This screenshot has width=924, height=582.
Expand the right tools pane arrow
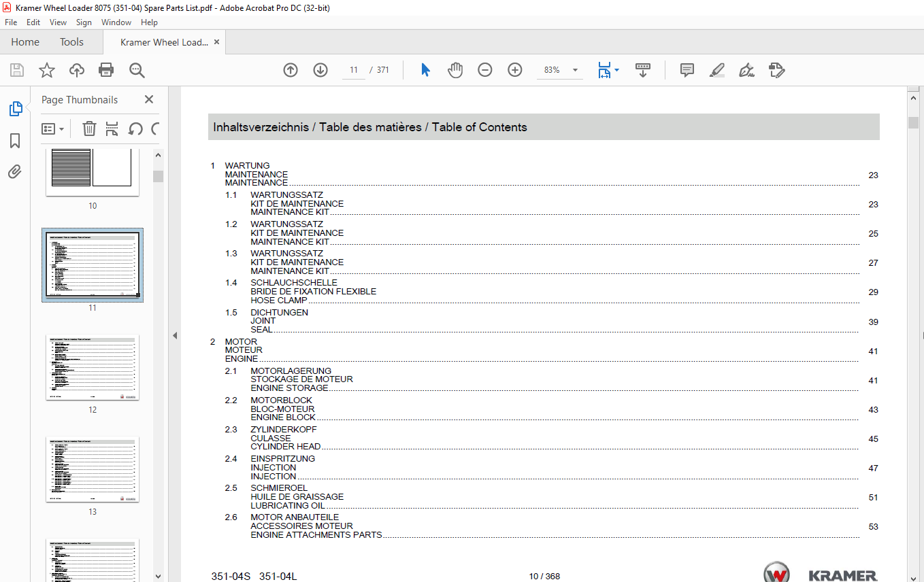pyautogui.click(x=921, y=335)
